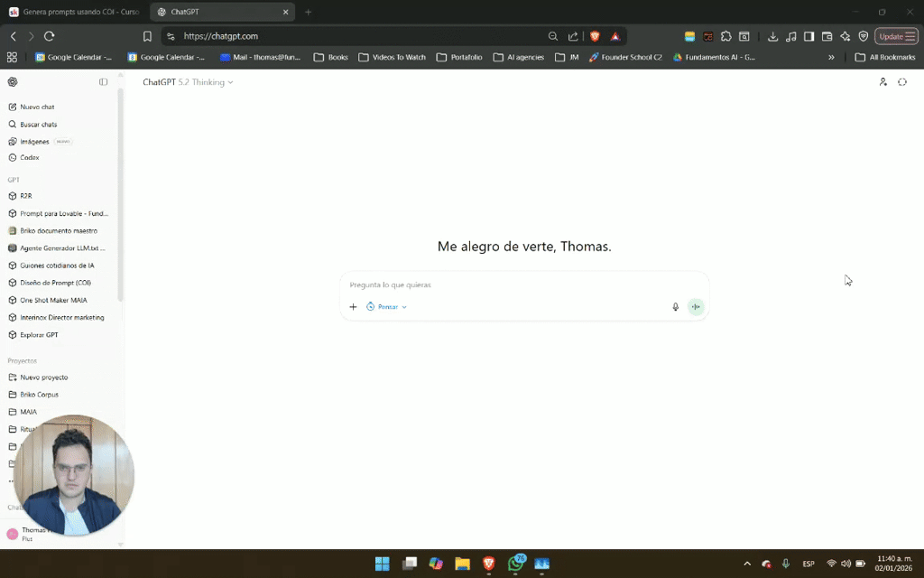Viewport: 924px width, 578px height.
Task: Start voice mode with waveform button
Action: pyautogui.click(x=696, y=307)
